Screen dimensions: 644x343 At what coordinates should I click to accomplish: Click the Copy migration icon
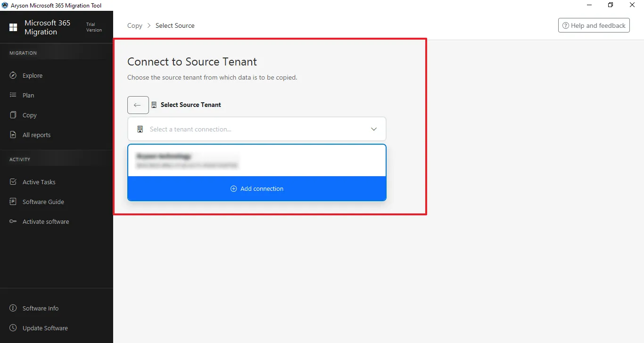pos(13,115)
